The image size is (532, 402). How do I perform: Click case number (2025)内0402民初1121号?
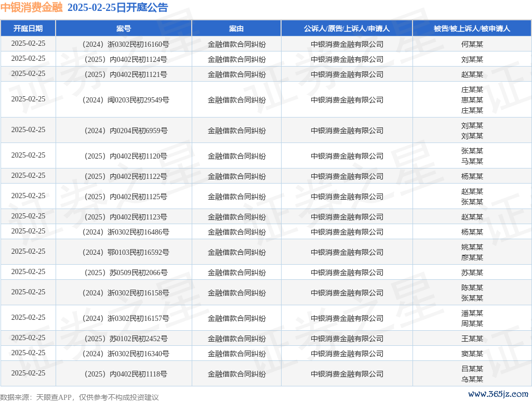coord(126,74)
